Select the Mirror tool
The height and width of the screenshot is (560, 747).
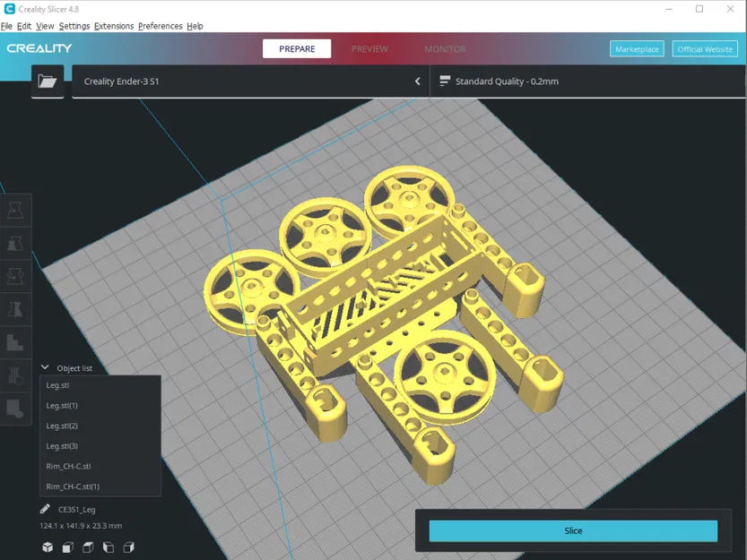(15, 308)
